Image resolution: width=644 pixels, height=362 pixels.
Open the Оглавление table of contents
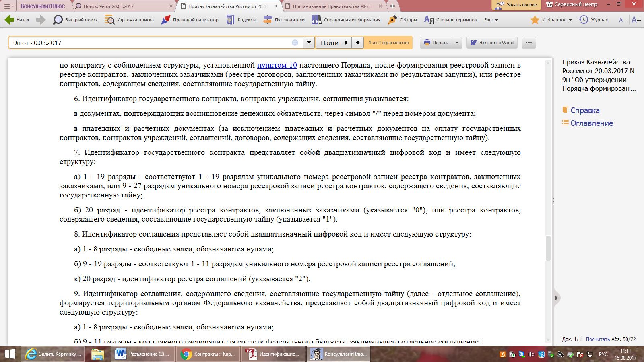588,123
